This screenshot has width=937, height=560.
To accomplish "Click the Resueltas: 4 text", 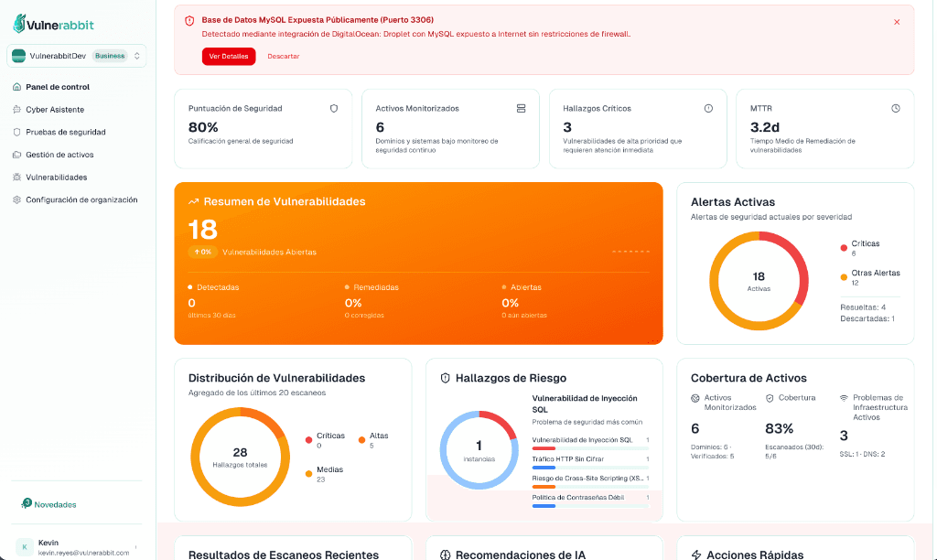I will [x=863, y=307].
